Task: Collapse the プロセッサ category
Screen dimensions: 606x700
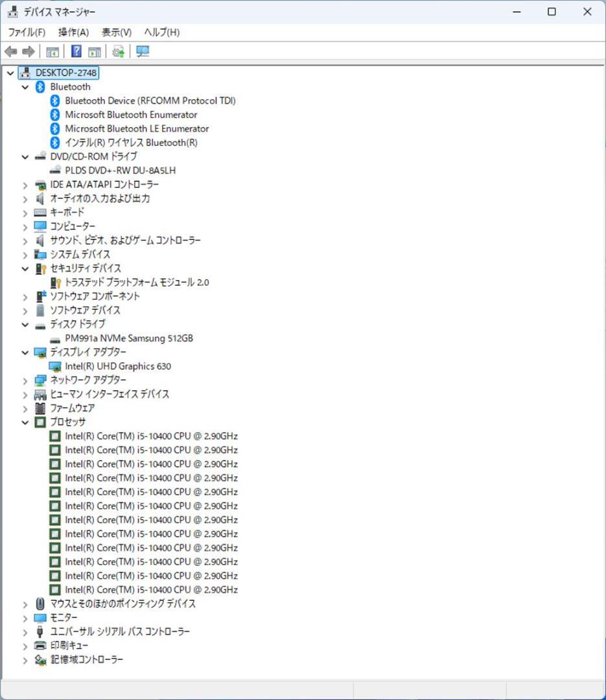Action: pos(25,422)
